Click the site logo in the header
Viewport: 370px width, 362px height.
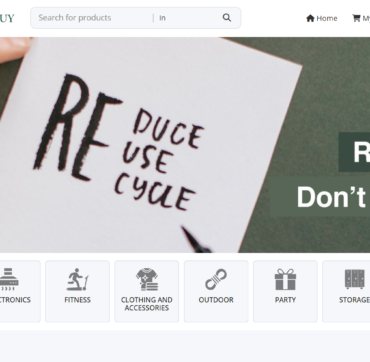(7, 18)
